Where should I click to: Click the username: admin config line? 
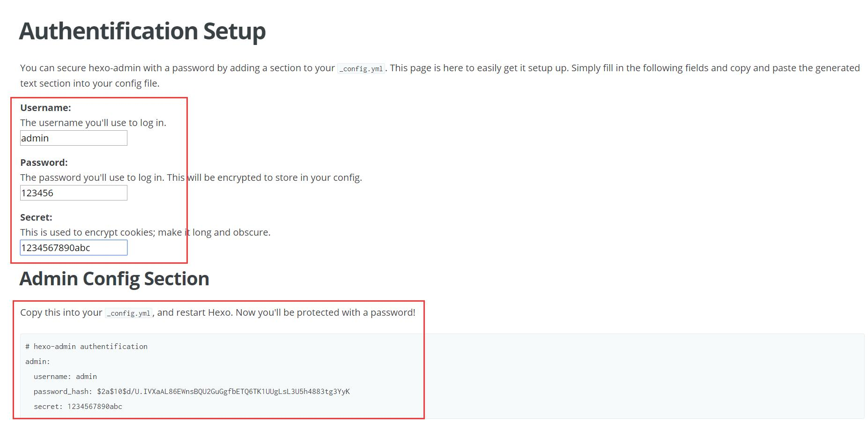65,377
